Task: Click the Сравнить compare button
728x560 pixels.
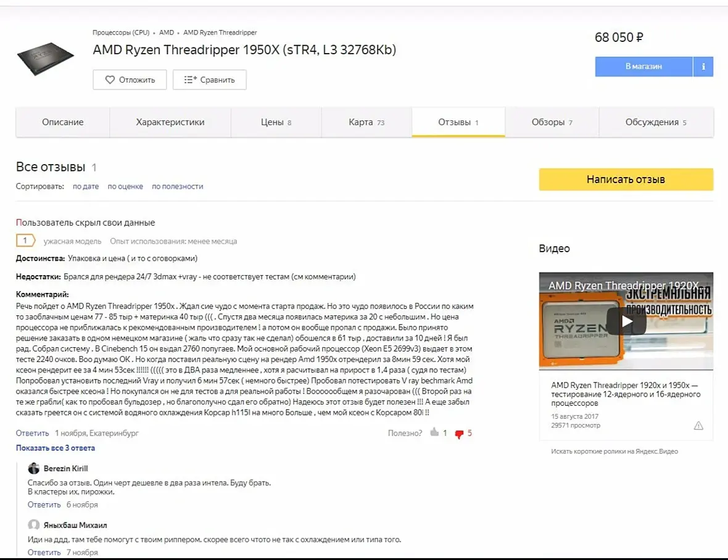Action: [x=209, y=80]
